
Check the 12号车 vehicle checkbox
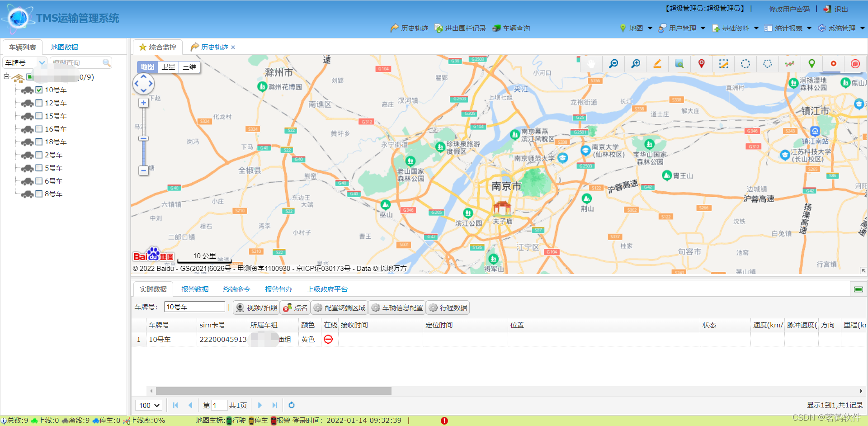point(39,103)
